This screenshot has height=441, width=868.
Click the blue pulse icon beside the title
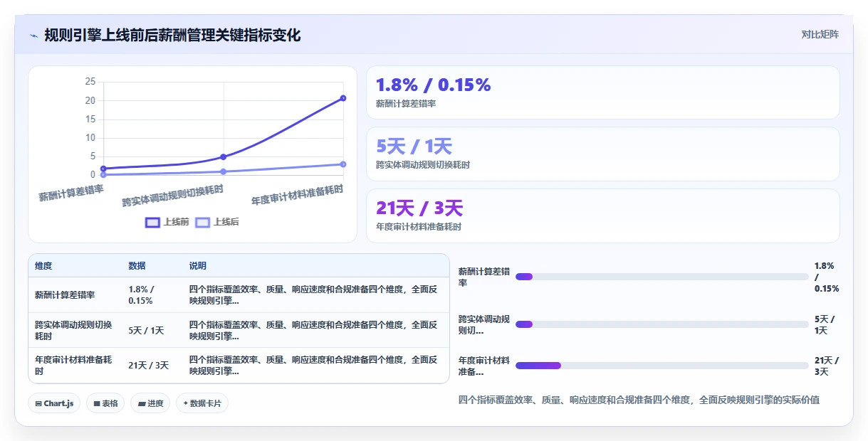click(x=34, y=35)
